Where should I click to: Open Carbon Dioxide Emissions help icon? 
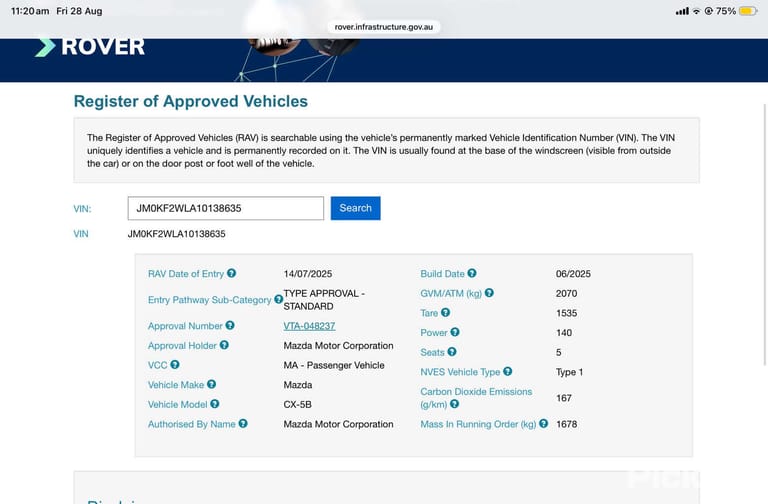pos(454,404)
